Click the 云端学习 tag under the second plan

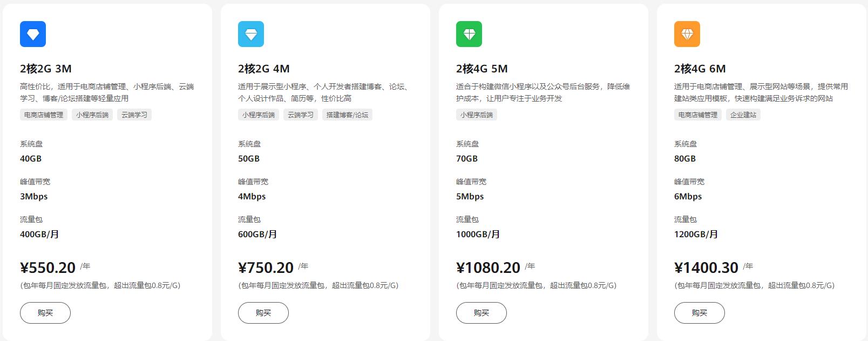click(x=301, y=115)
